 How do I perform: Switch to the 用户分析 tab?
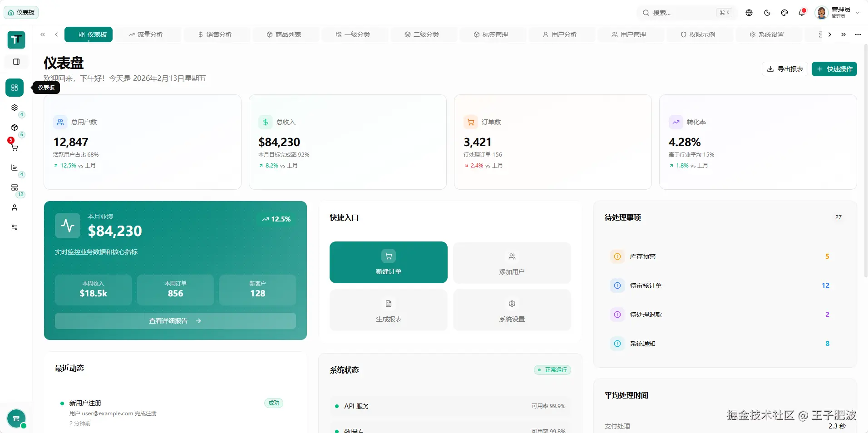(x=562, y=34)
